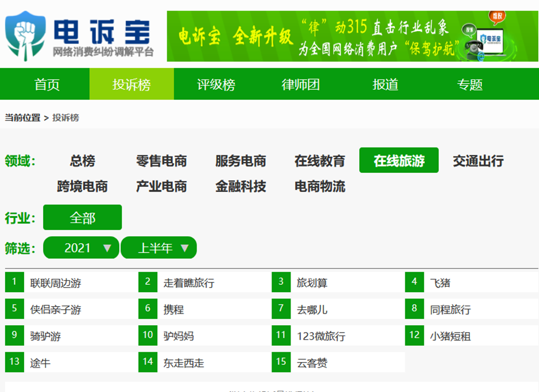Viewport: 539px width, 392px height.
Task: Filter by 零售电商 field
Action: pos(161,161)
